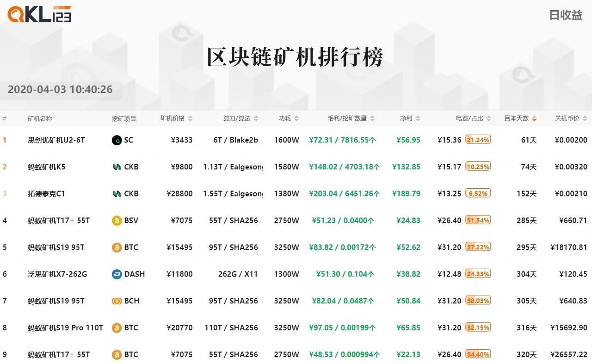
Task: Open miner 泛思矿机X7-262G
Action: 57,274
